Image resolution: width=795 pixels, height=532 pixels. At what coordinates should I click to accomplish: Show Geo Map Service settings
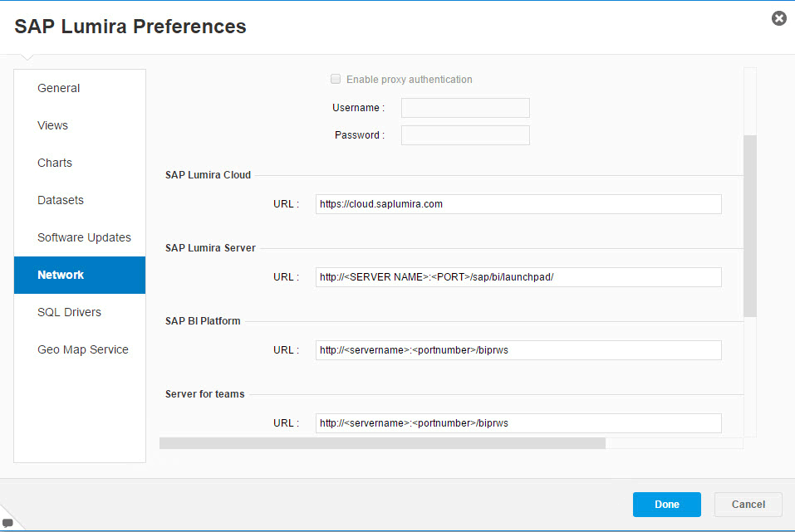click(x=83, y=349)
